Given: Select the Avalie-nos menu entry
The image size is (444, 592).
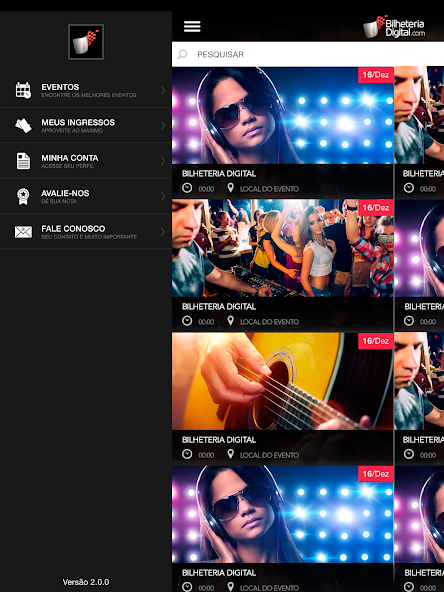Looking at the screenshot, I should pyautogui.click(x=86, y=196).
